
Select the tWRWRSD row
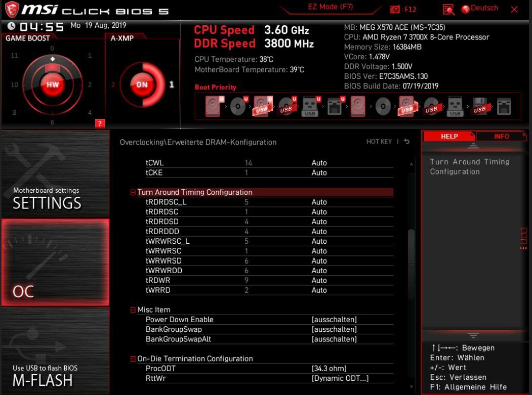coord(269,261)
